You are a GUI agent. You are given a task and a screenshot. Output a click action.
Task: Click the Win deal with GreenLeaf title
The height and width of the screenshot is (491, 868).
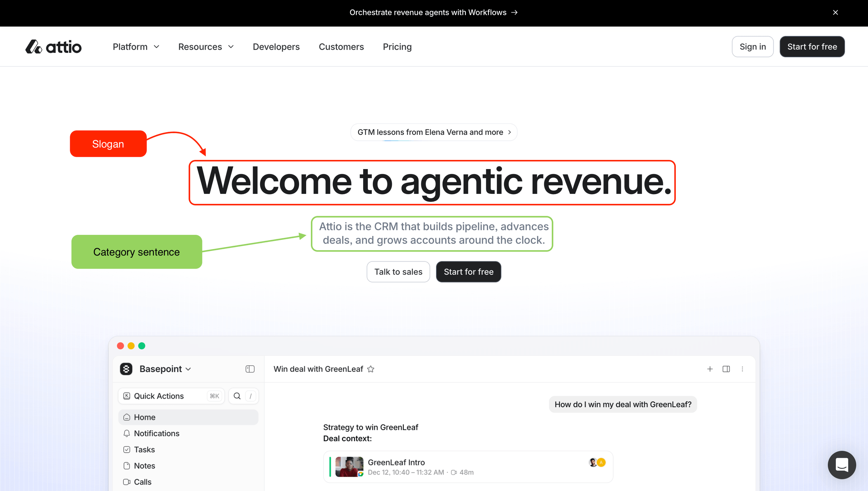318,369
